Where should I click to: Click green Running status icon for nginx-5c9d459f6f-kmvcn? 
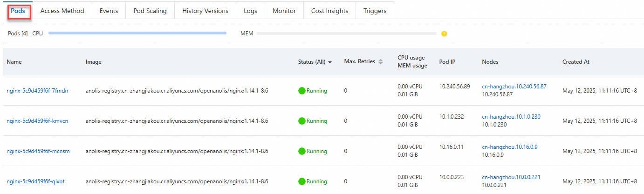pos(301,121)
